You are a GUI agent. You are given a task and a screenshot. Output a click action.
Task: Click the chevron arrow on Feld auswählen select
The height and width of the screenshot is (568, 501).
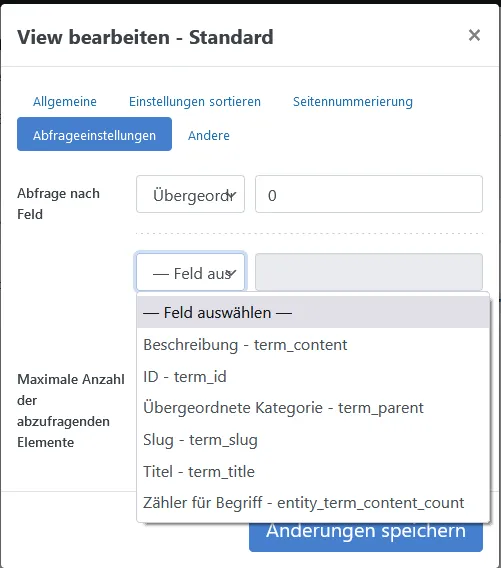[x=232, y=273]
